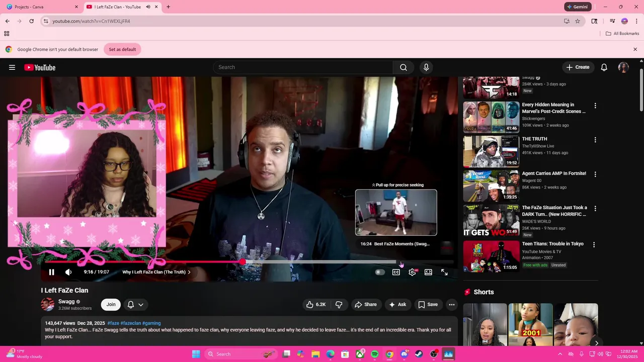This screenshot has height=362, width=644.
Task: Show hidden system tray icons
Action: click(560, 354)
